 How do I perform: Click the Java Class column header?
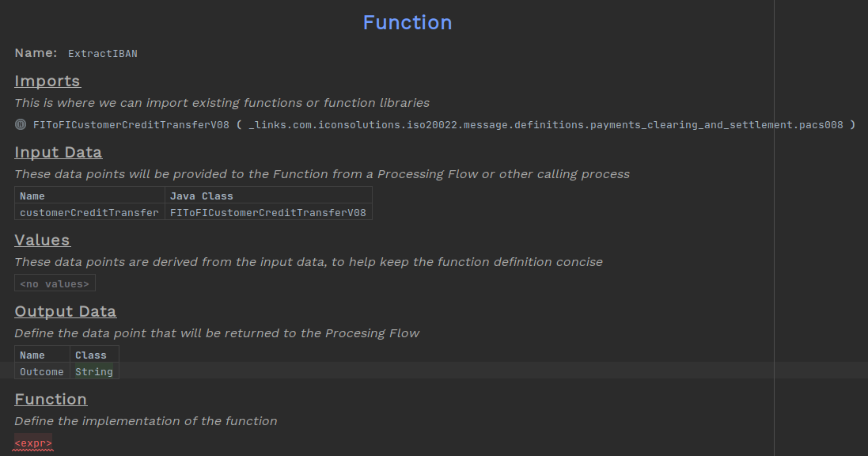click(200, 196)
